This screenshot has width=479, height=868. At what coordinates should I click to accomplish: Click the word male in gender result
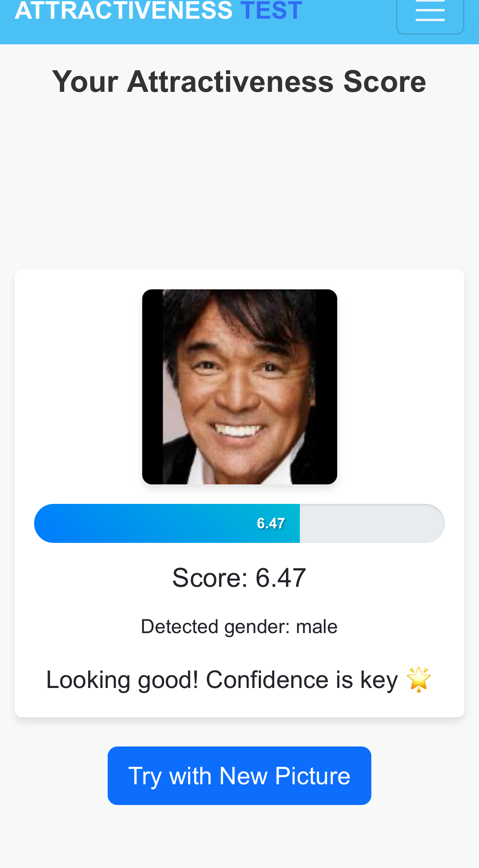pyautogui.click(x=316, y=627)
